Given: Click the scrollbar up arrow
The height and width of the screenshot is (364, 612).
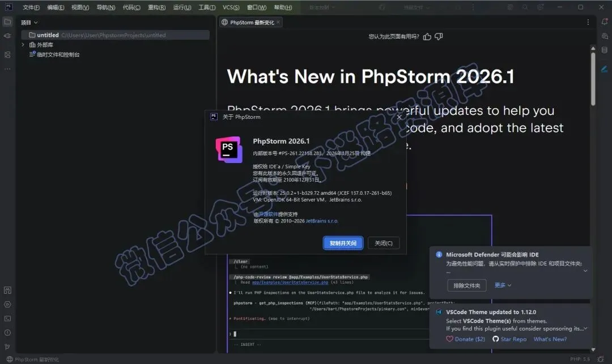Looking at the screenshot, I should point(593,48).
